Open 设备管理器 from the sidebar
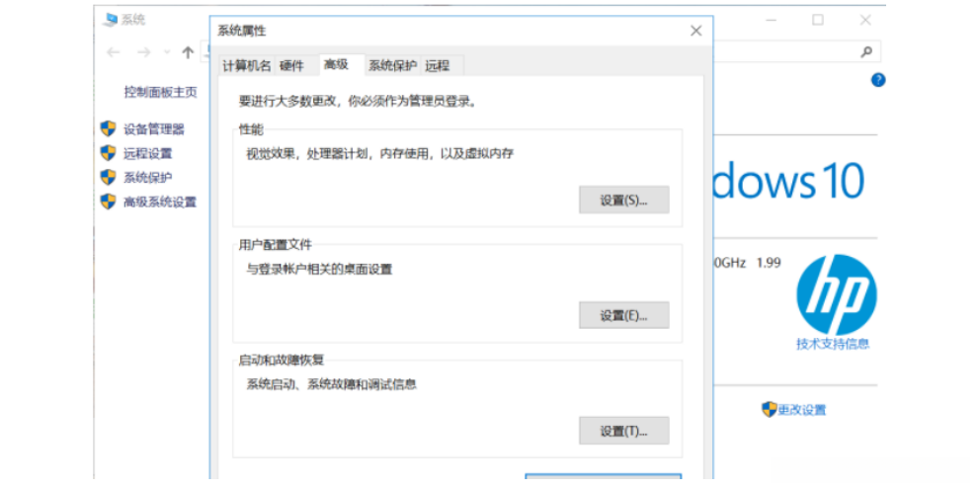Image resolution: width=980 pixels, height=491 pixels. (154, 129)
